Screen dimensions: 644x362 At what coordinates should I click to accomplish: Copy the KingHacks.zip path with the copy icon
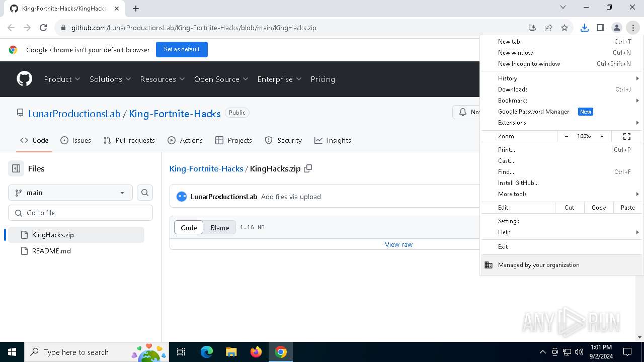(x=308, y=168)
